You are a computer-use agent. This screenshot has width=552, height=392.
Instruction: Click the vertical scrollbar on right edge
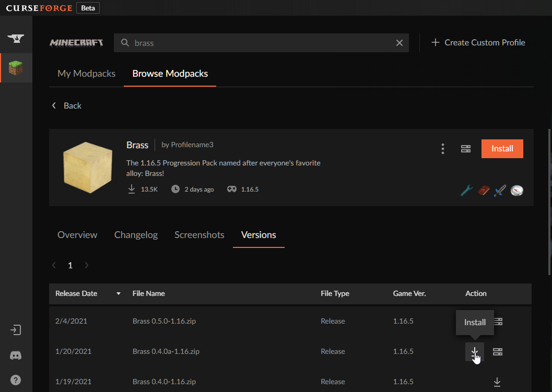click(x=549, y=203)
